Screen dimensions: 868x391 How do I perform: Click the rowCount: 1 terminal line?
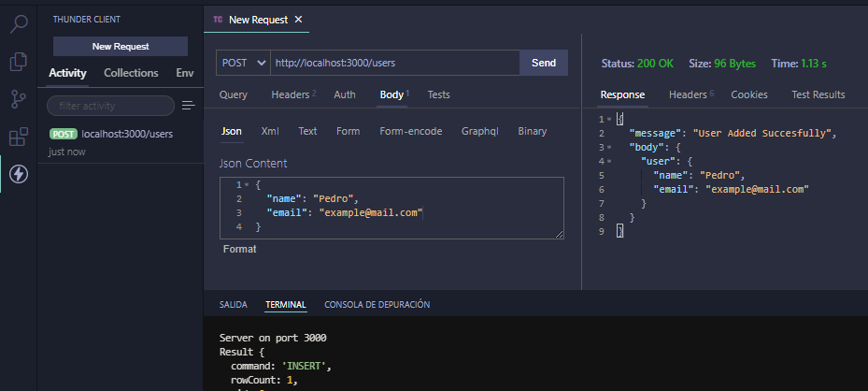(264, 381)
